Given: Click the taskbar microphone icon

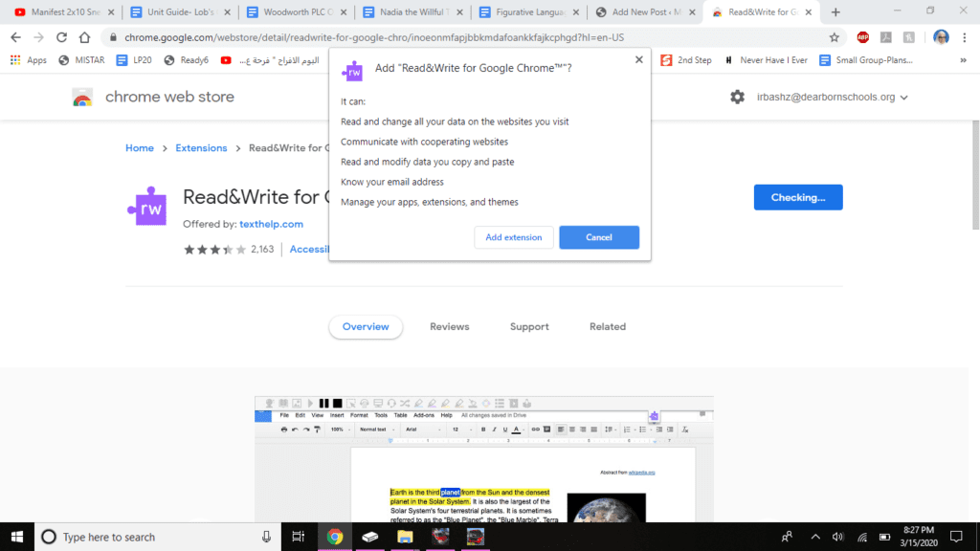Looking at the screenshot, I should tap(266, 537).
